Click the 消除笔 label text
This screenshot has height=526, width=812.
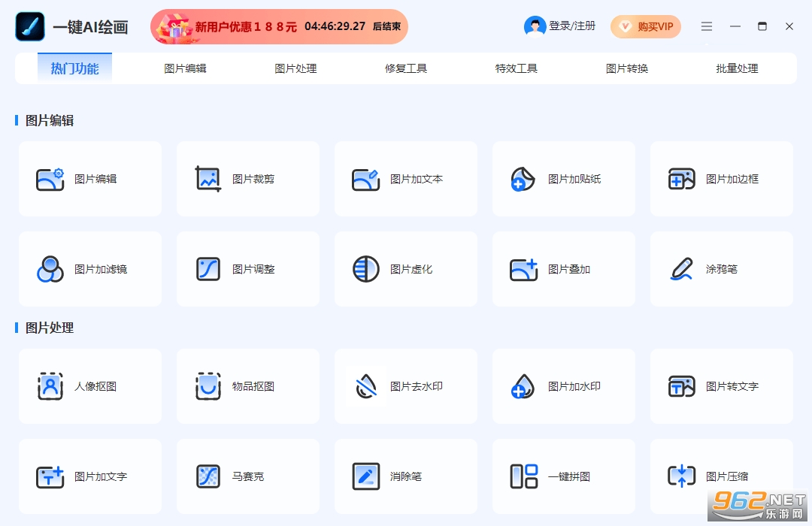click(406, 476)
